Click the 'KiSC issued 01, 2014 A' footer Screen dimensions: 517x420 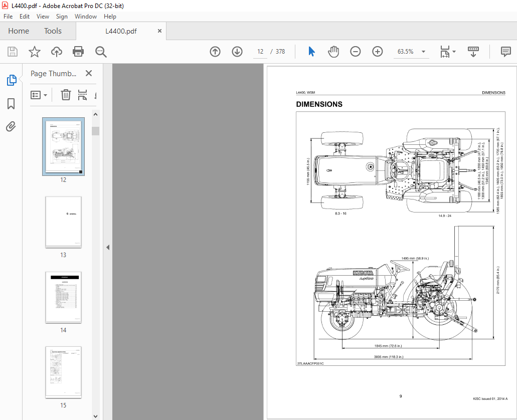[490, 399]
